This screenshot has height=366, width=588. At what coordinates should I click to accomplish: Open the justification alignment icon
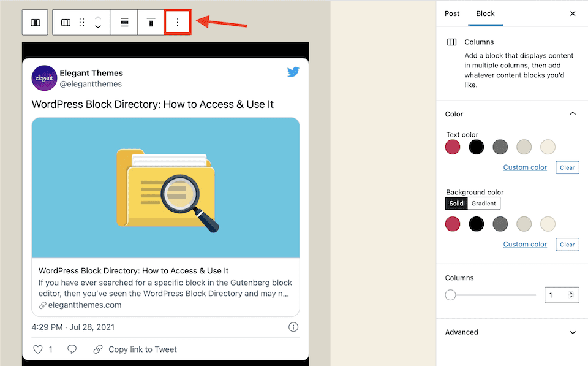click(124, 22)
